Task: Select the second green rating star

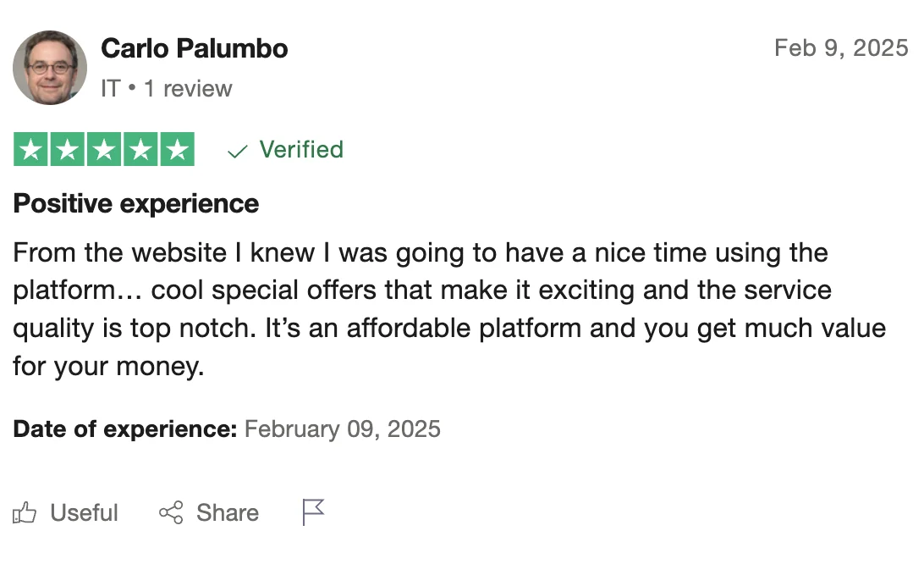Action: click(x=67, y=149)
